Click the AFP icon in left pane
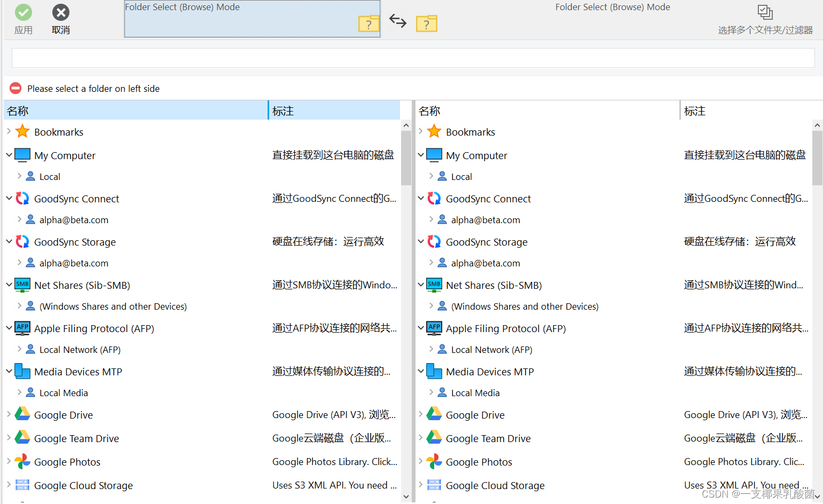Screen dimensions: 823x504 [x=22, y=328]
